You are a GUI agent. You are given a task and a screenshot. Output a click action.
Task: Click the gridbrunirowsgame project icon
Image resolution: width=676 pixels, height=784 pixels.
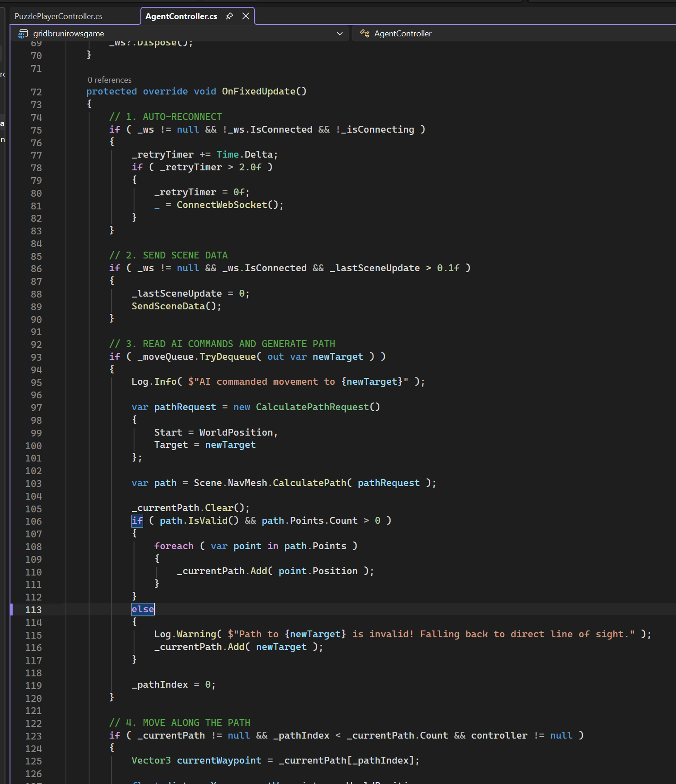(x=23, y=34)
